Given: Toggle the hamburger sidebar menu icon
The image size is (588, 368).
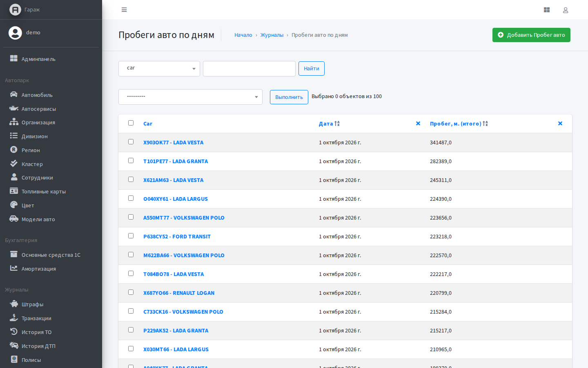Looking at the screenshot, I should pos(124,10).
